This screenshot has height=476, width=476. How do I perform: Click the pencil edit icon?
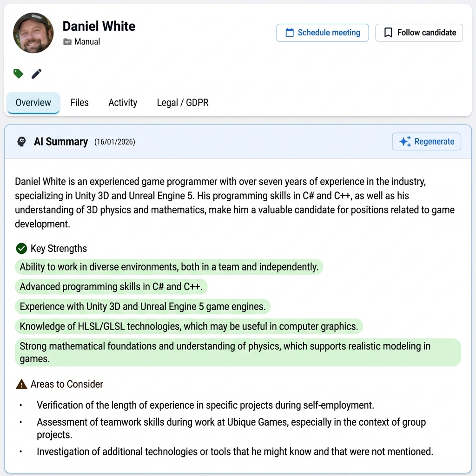coord(36,73)
